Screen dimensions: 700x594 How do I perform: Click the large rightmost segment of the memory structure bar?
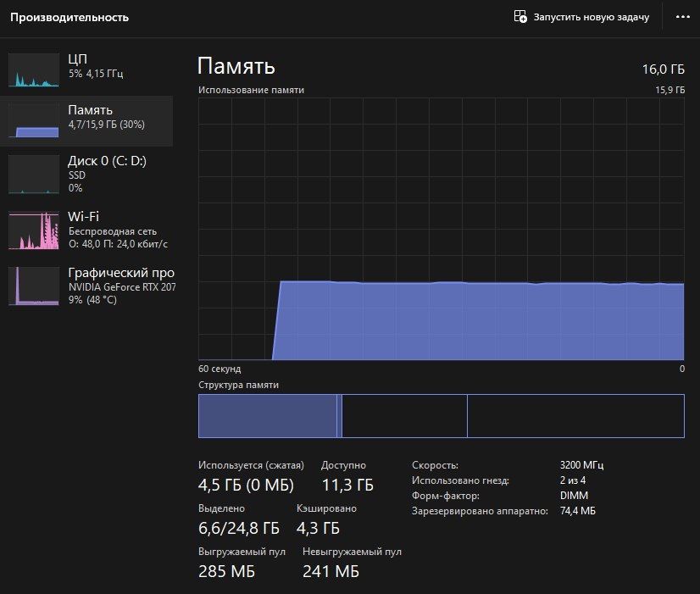(x=575, y=416)
